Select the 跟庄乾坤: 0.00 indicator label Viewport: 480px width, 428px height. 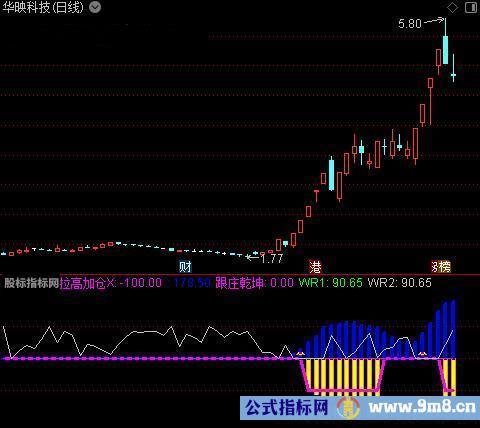tap(254, 283)
